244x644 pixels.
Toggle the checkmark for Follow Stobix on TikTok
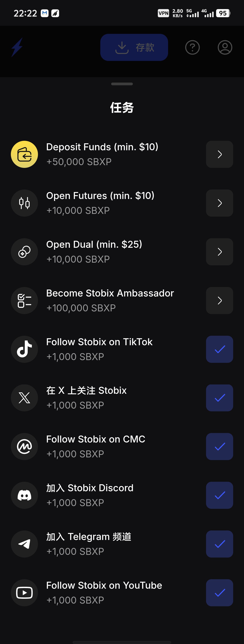point(219,349)
